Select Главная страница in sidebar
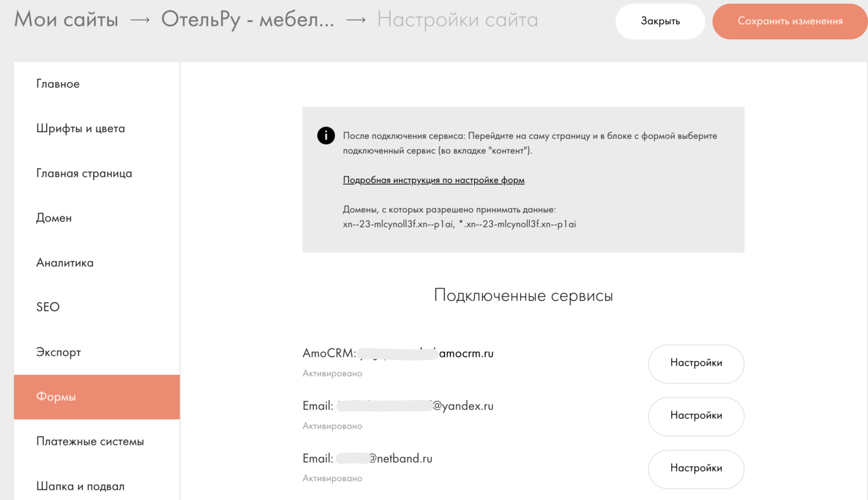The width and height of the screenshot is (868, 500). 84,174
